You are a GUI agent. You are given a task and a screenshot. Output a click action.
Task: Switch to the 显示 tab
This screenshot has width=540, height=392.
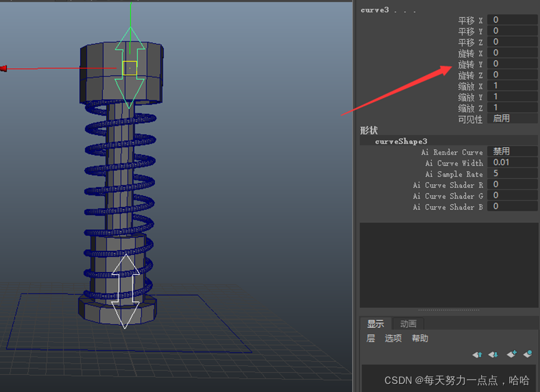375,324
